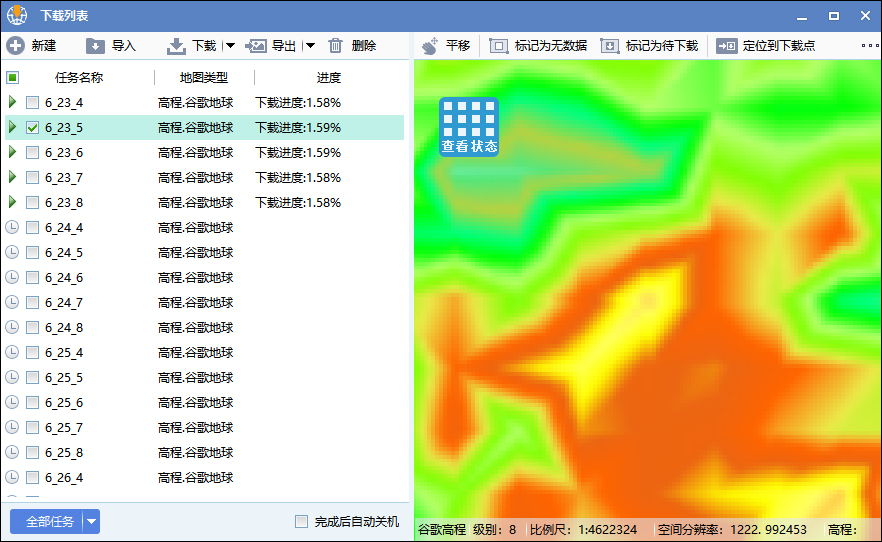Screen dimensions: 882x542
Task: Select the task row 6_25_7
Action: click(204, 428)
